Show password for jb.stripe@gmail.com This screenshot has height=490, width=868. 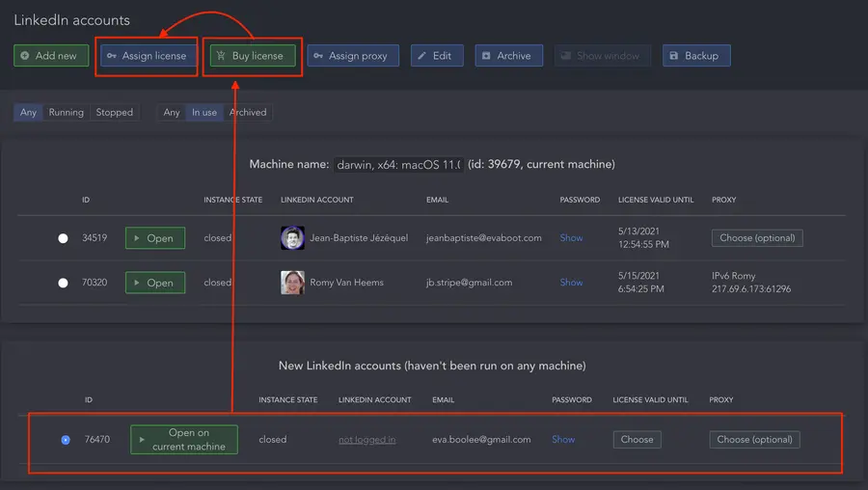point(571,283)
